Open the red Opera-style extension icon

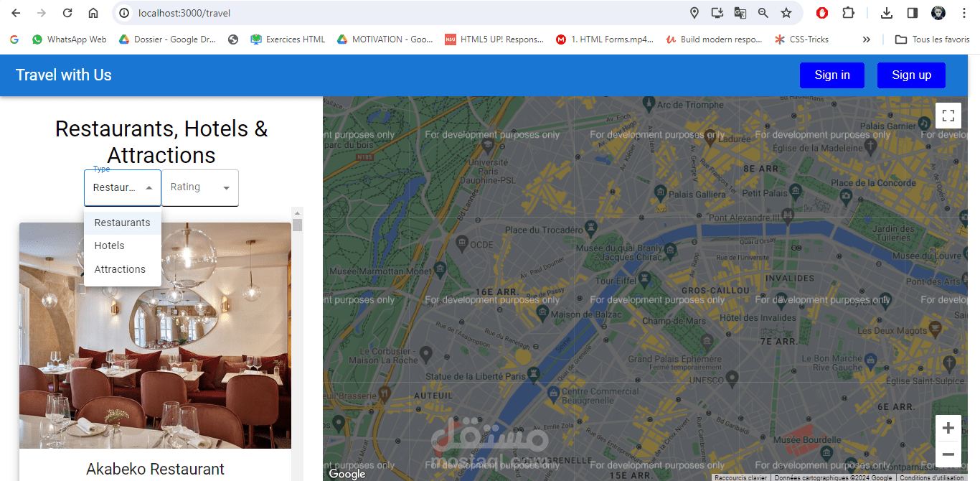point(822,13)
